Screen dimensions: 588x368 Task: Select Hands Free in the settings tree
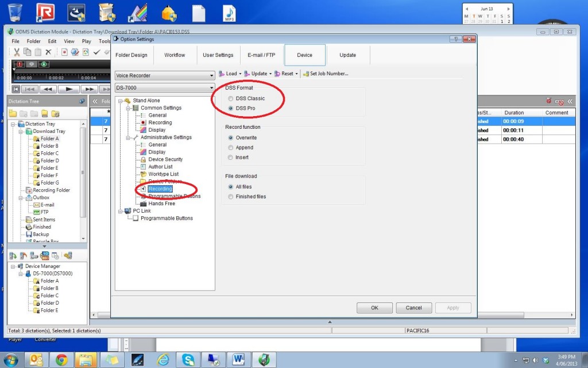(161, 204)
